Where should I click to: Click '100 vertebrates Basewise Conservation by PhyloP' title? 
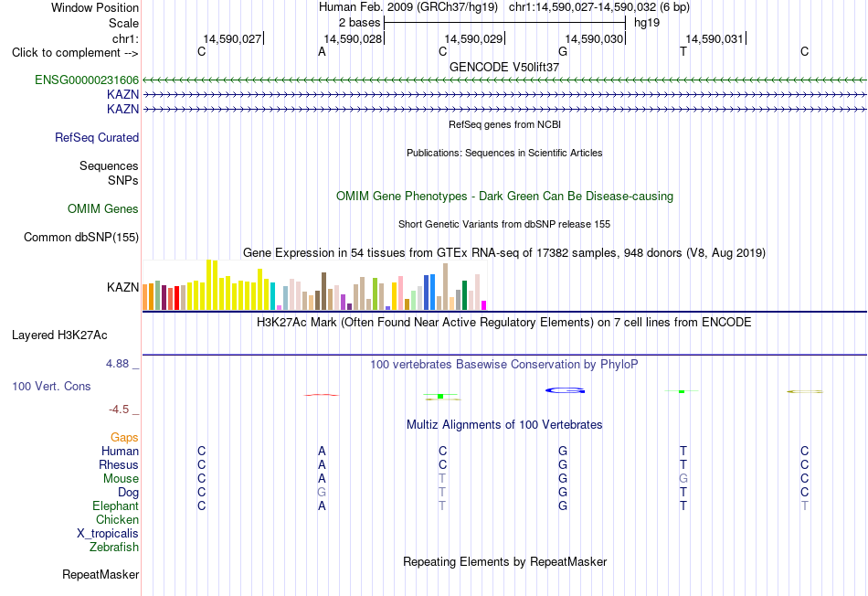click(504, 365)
